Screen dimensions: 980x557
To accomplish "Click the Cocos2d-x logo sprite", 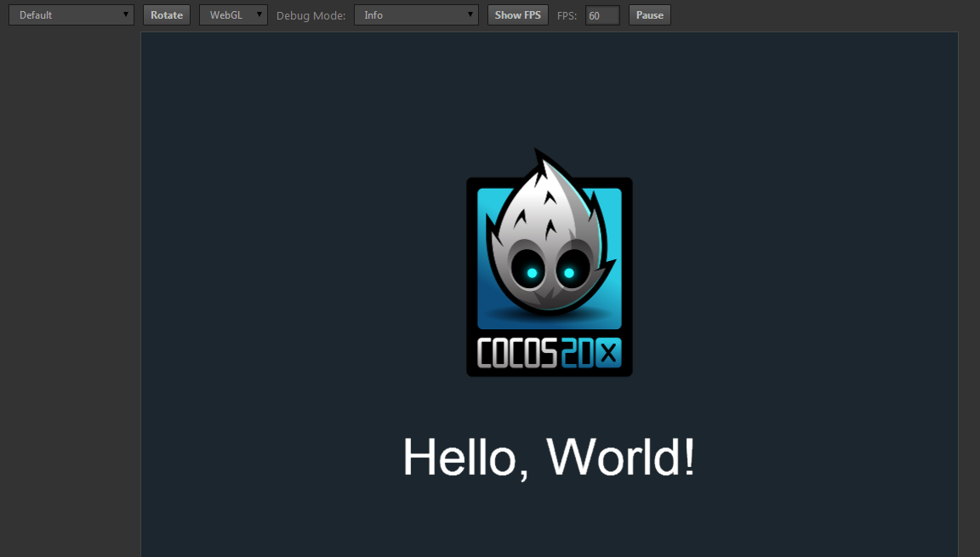I will [550, 263].
